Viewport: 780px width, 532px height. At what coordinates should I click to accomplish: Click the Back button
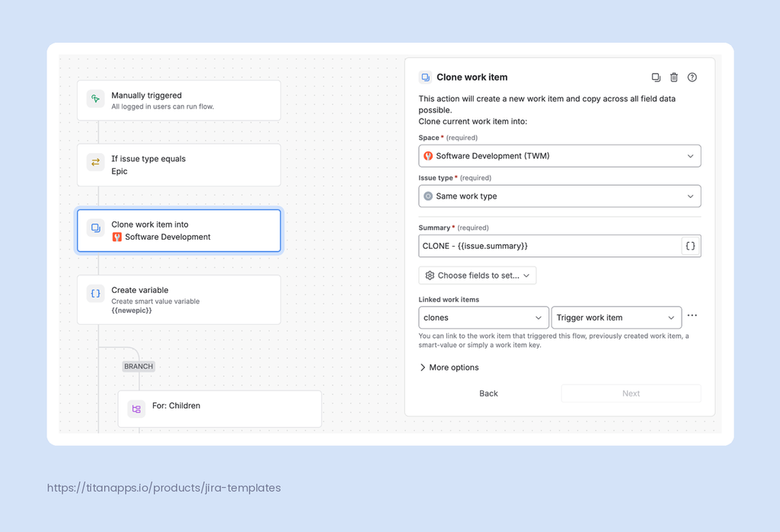[x=488, y=393]
